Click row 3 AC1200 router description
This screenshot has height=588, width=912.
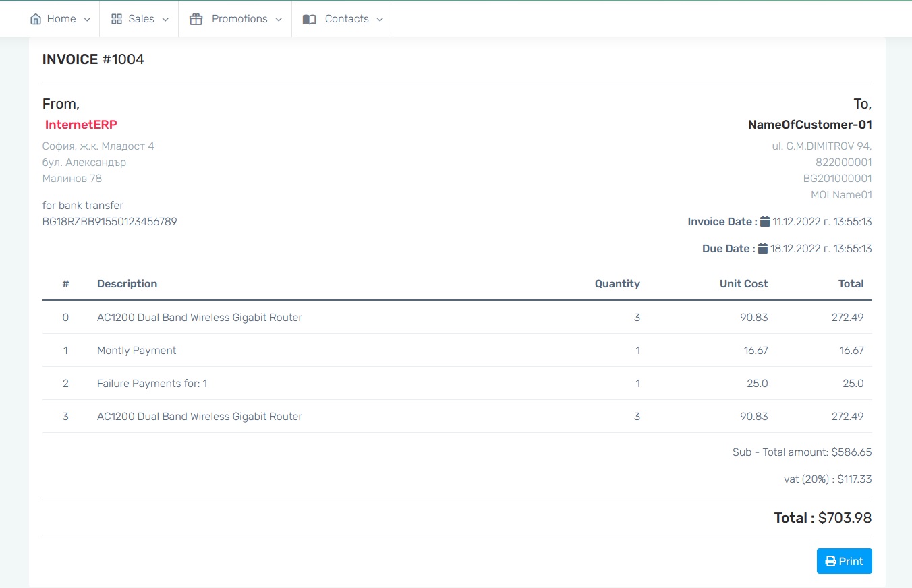pos(200,417)
